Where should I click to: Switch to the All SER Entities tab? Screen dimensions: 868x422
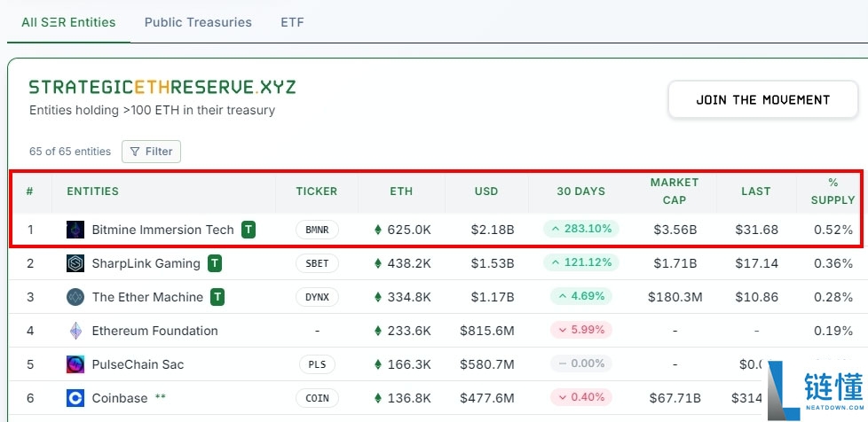click(68, 23)
